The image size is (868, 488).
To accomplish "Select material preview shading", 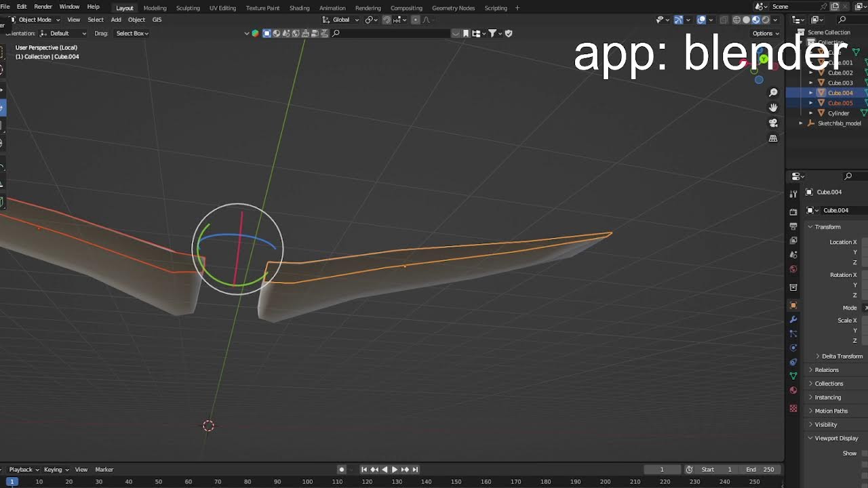I will [x=756, y=20].
